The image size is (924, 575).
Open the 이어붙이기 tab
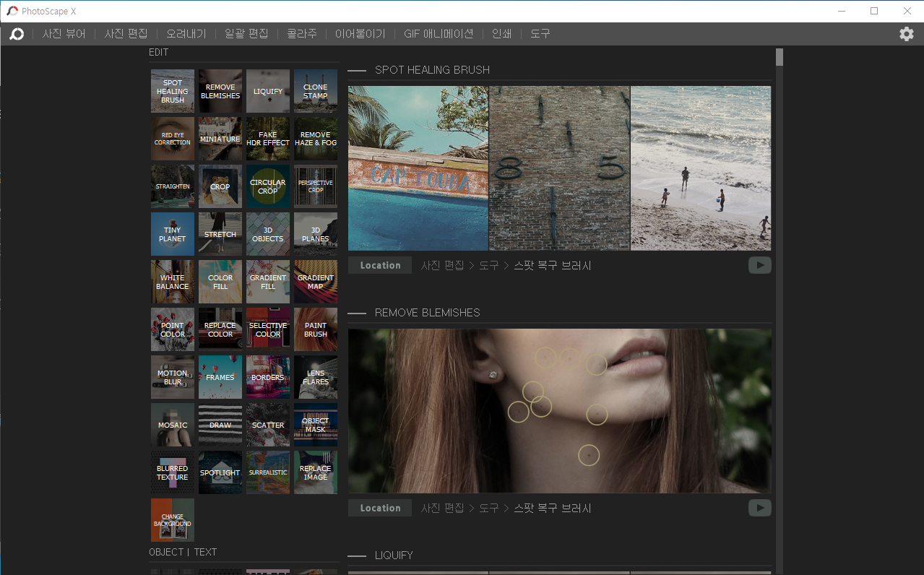click(x=360, y=34)
